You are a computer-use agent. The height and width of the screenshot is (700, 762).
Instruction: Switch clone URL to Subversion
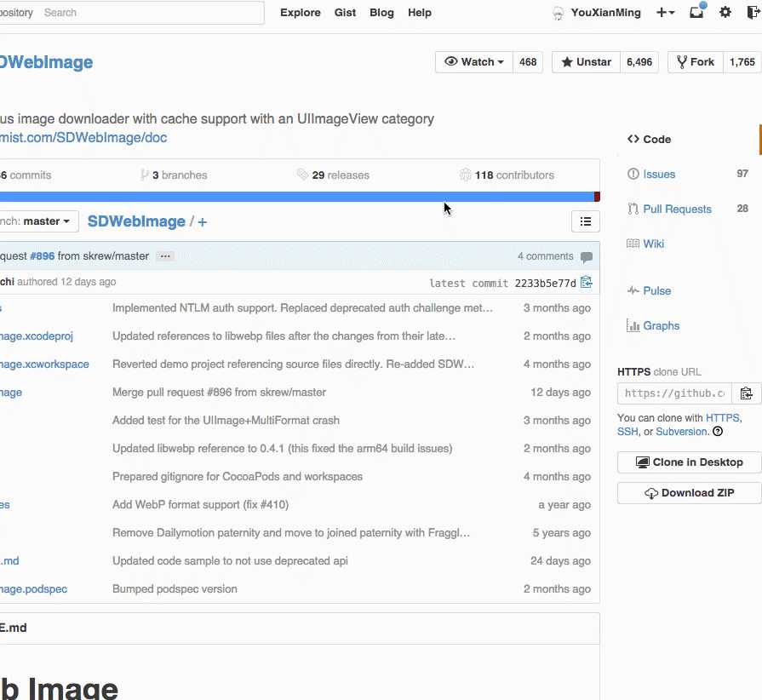[681, 432]
